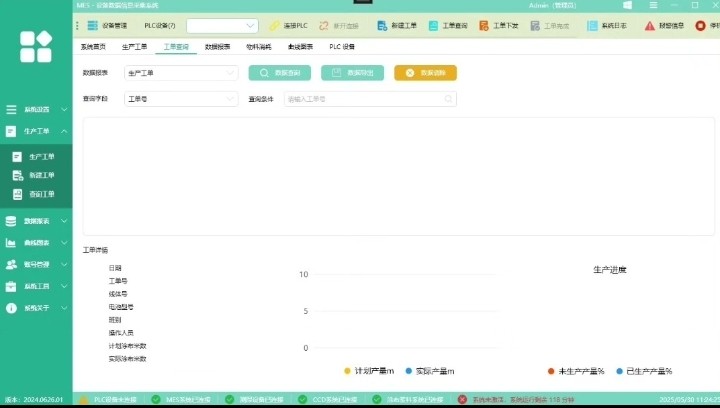
Task: Toggle the 实际产量m blue legend entry
Action: pyautogui.click(x=430, y=371)
